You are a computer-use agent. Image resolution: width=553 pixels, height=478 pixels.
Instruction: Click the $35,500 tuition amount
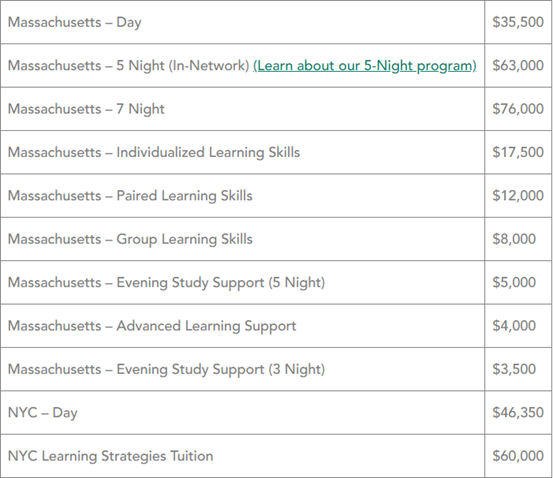click(518, 22)
